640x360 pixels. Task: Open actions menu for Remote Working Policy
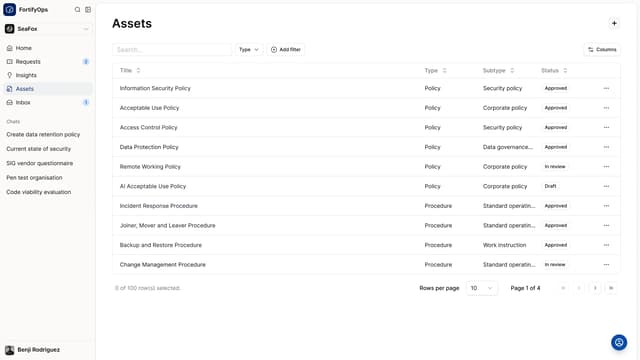click(x=606, y=167)
